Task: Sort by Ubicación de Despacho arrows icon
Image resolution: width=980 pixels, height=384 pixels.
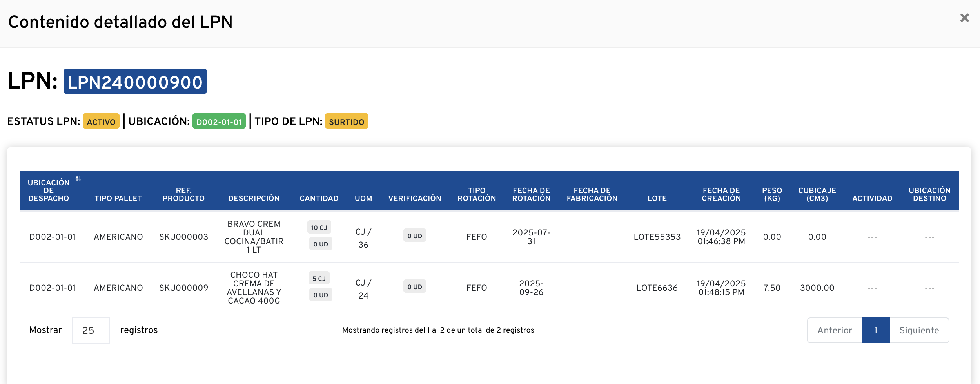Action: 78,179
